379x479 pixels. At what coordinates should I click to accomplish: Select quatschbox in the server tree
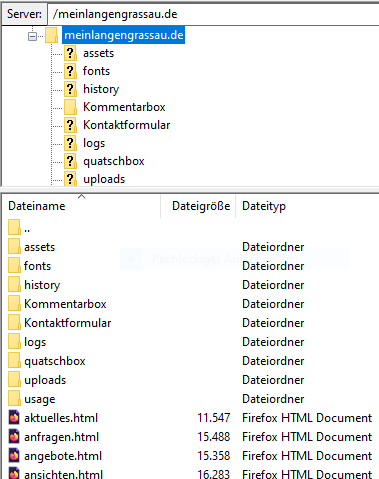click(114, 161)
